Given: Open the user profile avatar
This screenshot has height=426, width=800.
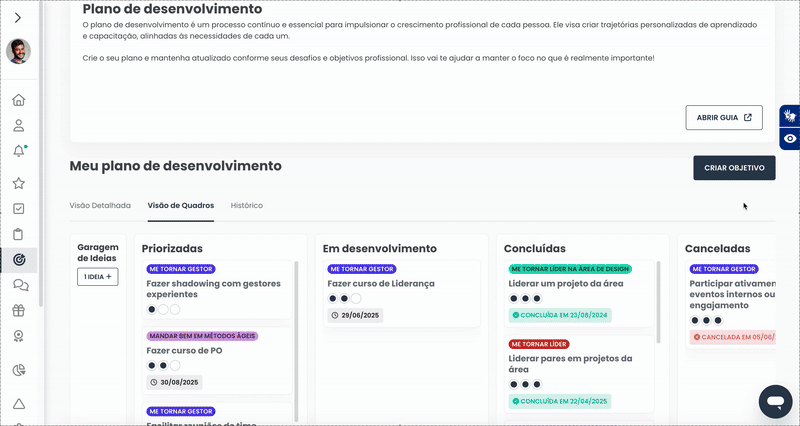Looking at the screenshot, I should [18, 52].
